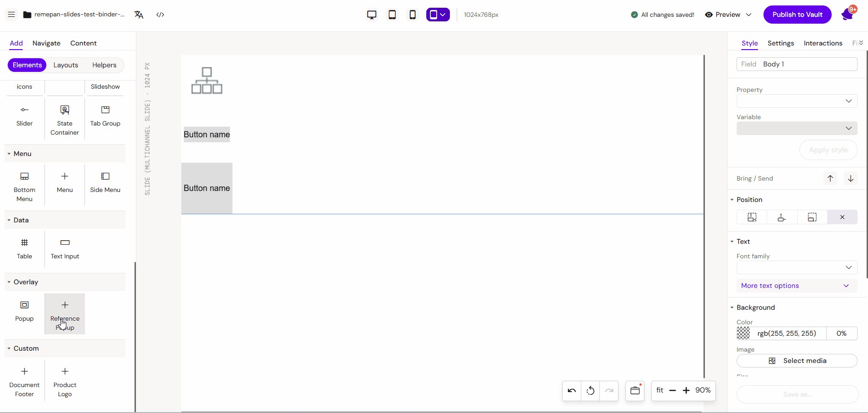Viewport: 868px width, 413px height.
Task: Click the undo button
Action: click(x=572, y=391)
